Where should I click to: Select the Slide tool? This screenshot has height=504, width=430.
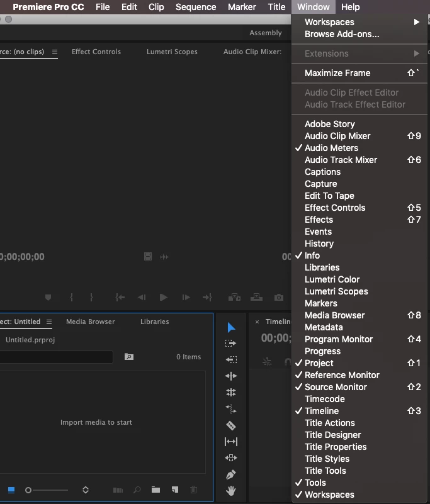tap(231, 457)
